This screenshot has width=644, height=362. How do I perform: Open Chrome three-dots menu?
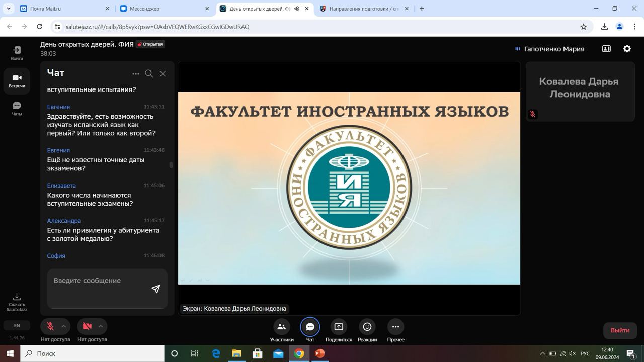[x=635, y=27]
